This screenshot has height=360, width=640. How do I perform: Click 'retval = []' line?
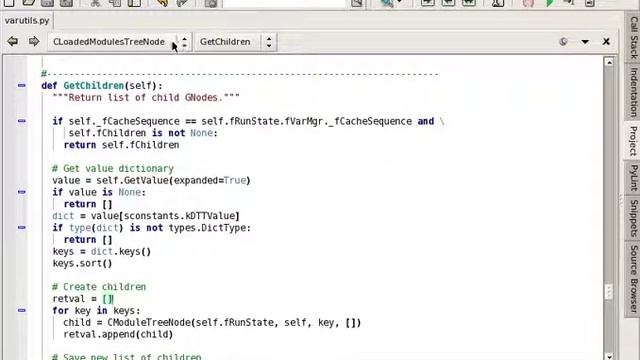click(x=83, y=299)
